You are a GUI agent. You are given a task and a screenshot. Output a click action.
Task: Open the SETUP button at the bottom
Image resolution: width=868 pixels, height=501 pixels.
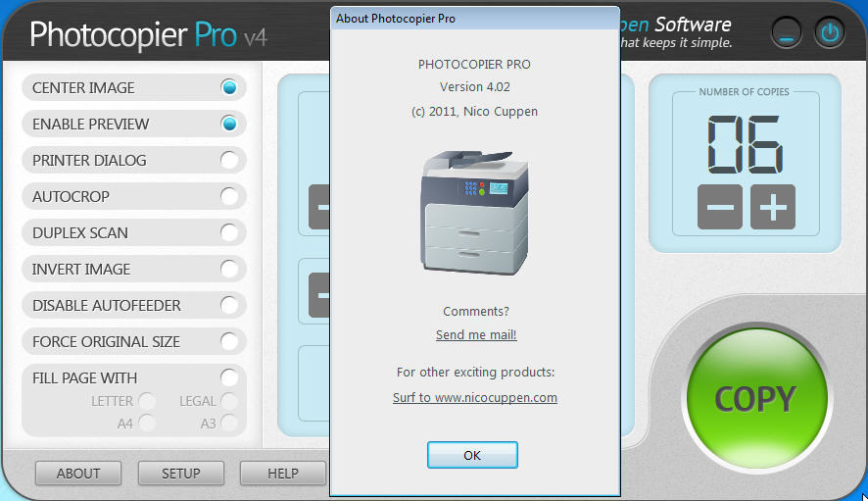181,473
